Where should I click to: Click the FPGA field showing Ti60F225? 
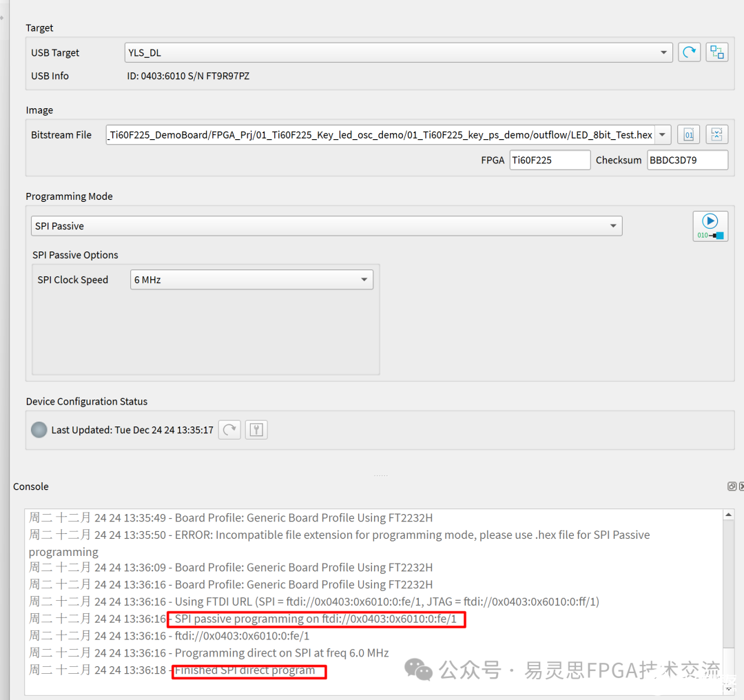(549, 160)
